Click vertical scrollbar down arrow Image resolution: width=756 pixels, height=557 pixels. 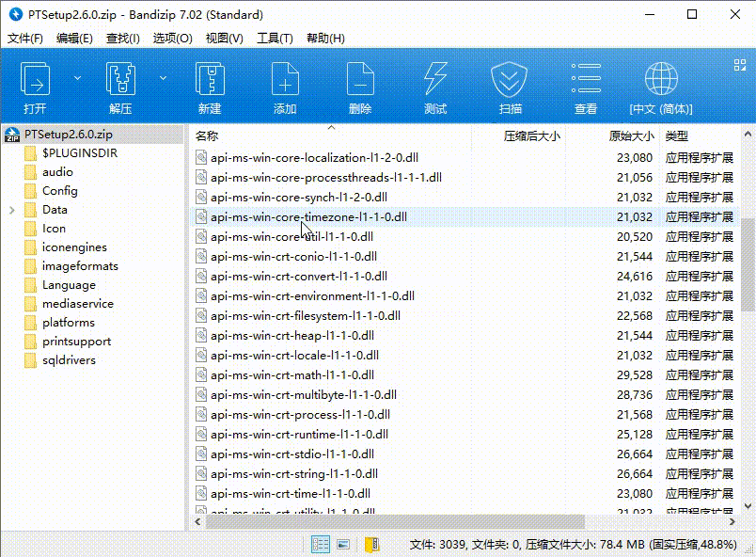[x=748, y=506]
